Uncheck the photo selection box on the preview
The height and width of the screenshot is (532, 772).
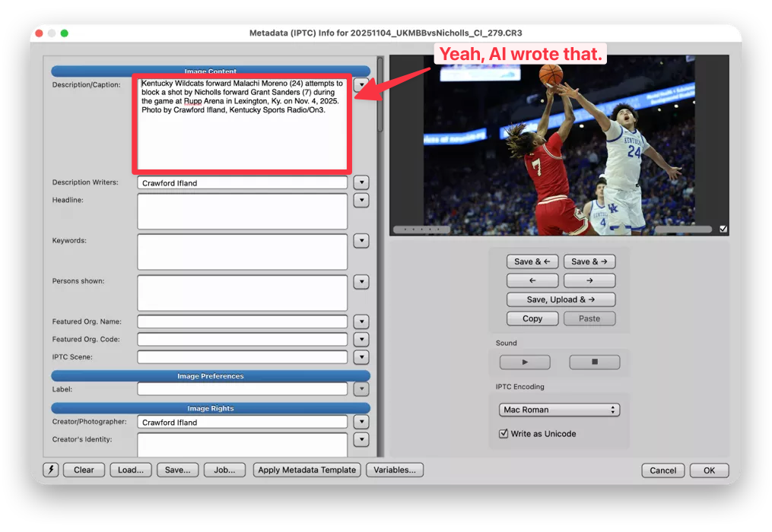click(722, 229)
